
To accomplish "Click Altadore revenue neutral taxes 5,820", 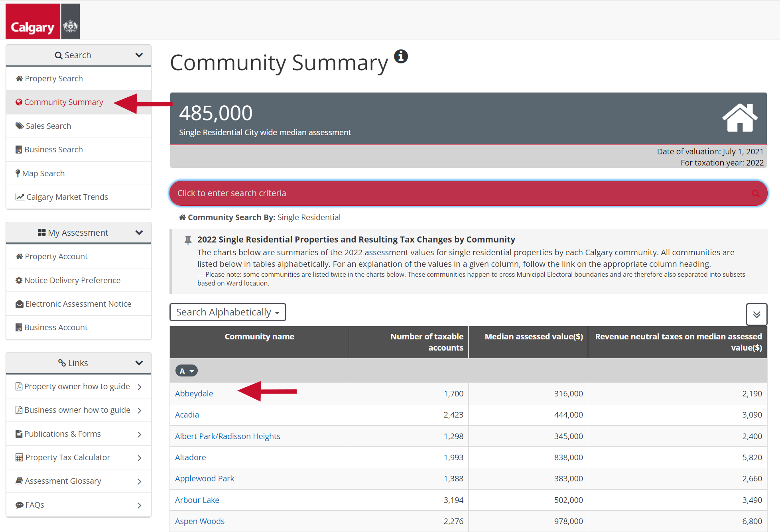I will pos(752,457).
